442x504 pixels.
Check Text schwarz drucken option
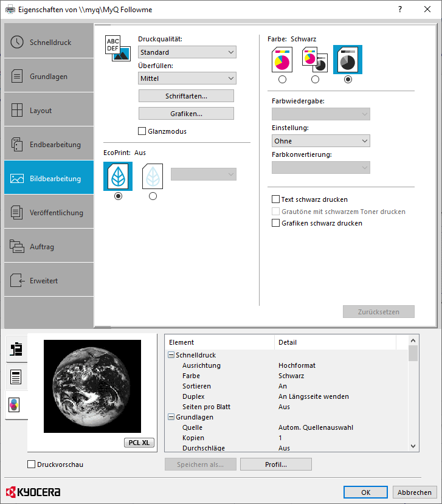pos(276,199)
